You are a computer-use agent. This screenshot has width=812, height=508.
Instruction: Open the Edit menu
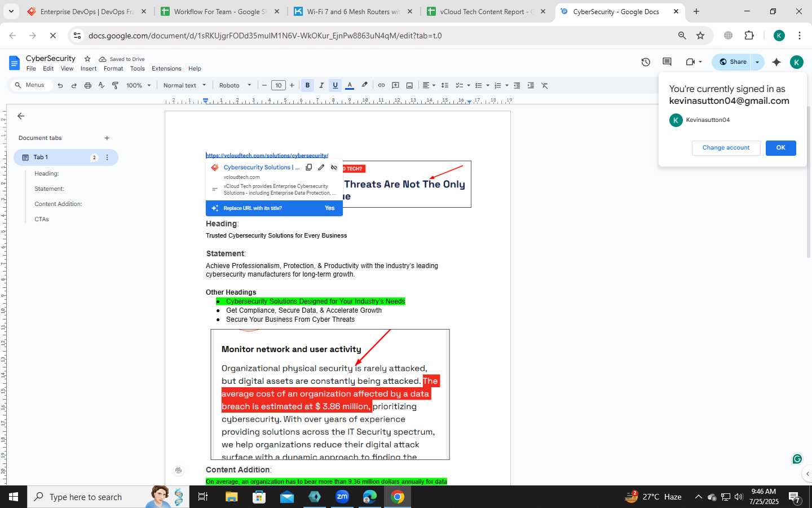pyautogui.click(x=48, y=68)
